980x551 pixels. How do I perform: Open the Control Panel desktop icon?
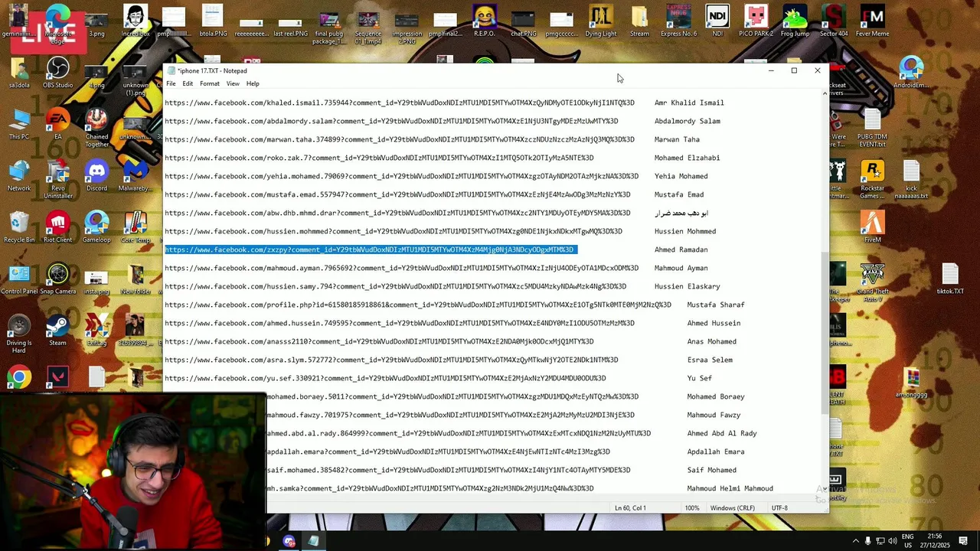[19, 279]
